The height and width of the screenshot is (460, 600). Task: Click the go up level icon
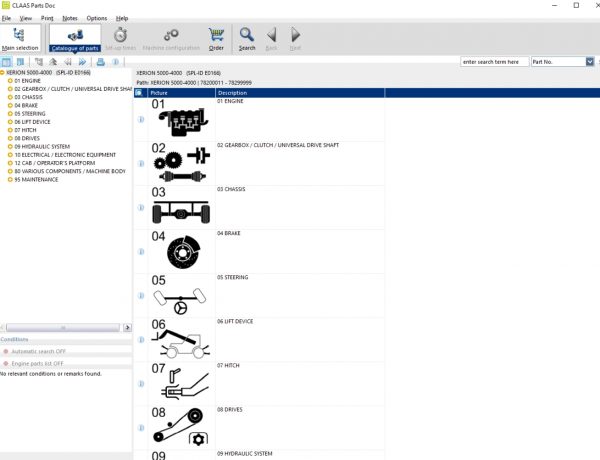tap(53, 62)
